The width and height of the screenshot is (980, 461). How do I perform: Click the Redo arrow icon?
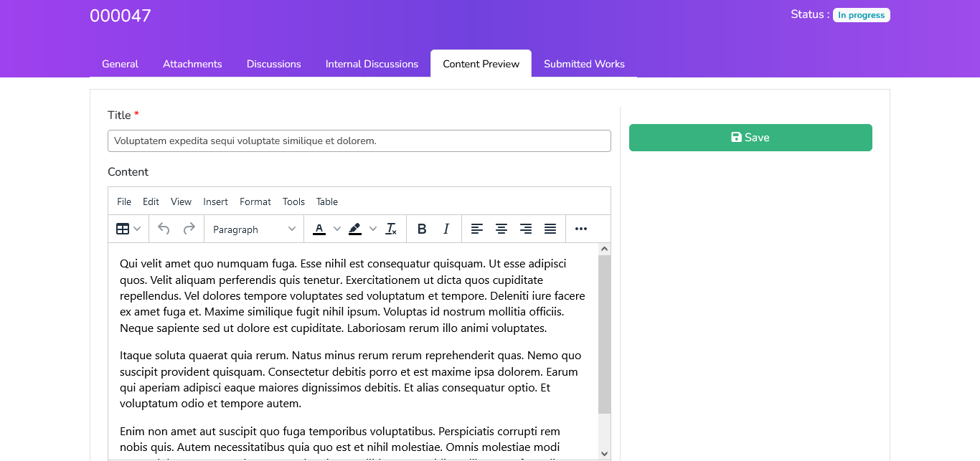[189, 229]
